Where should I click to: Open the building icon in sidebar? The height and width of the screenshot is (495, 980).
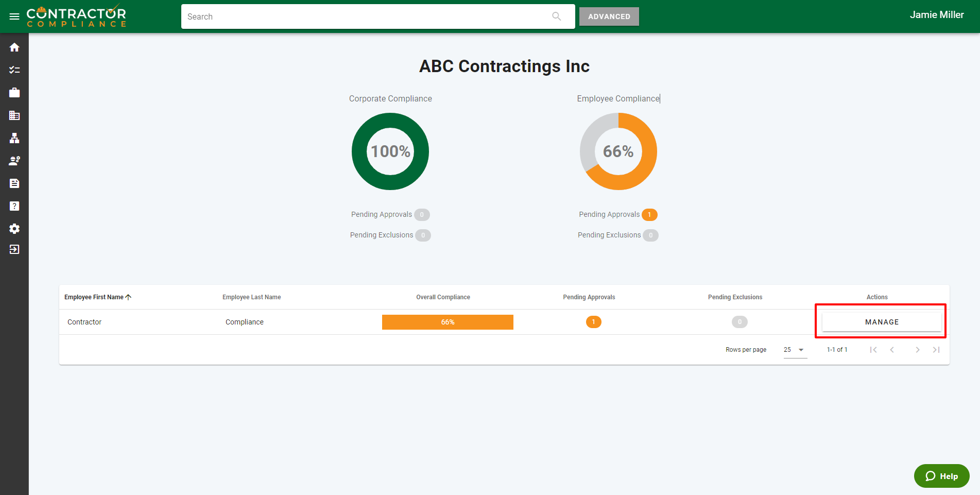pyautogui.click(x=14, y=115)
